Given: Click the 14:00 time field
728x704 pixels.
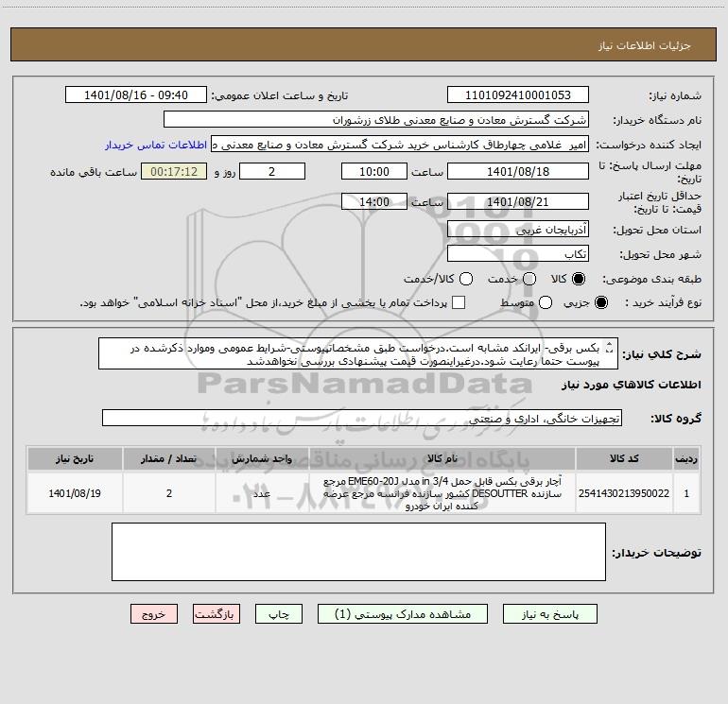Looking at the screenshot, I should click(x=374, y=201).
